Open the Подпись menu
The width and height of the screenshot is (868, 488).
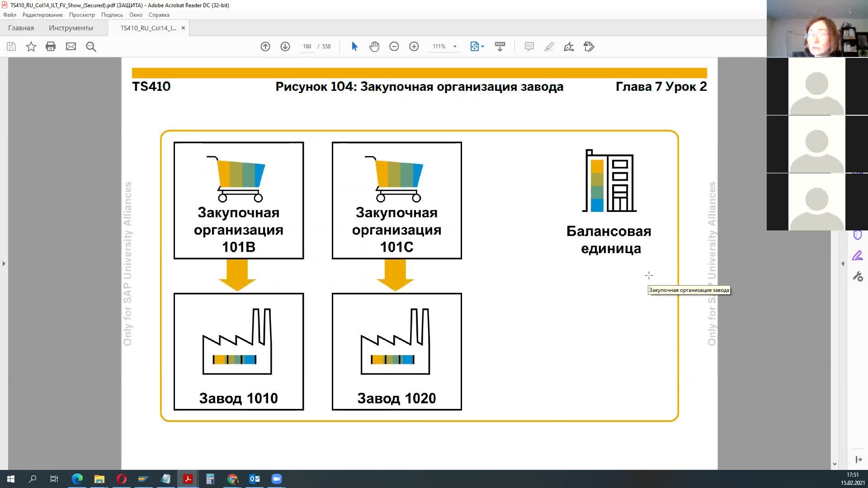point(112,15)
